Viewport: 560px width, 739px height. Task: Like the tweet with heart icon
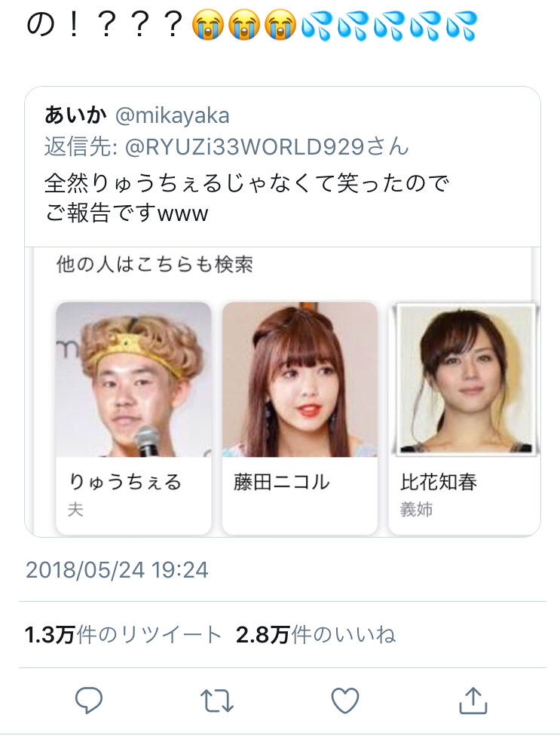click(x=345, y=700)
